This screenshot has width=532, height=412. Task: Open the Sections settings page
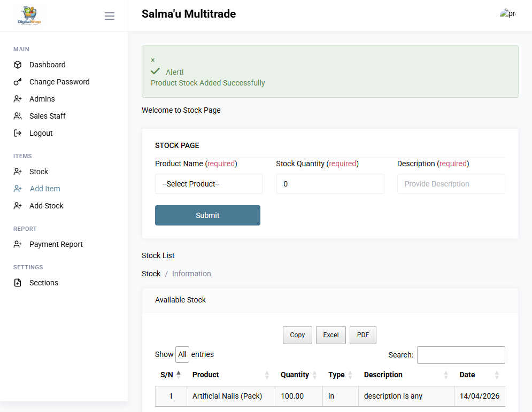click(44, 283)
